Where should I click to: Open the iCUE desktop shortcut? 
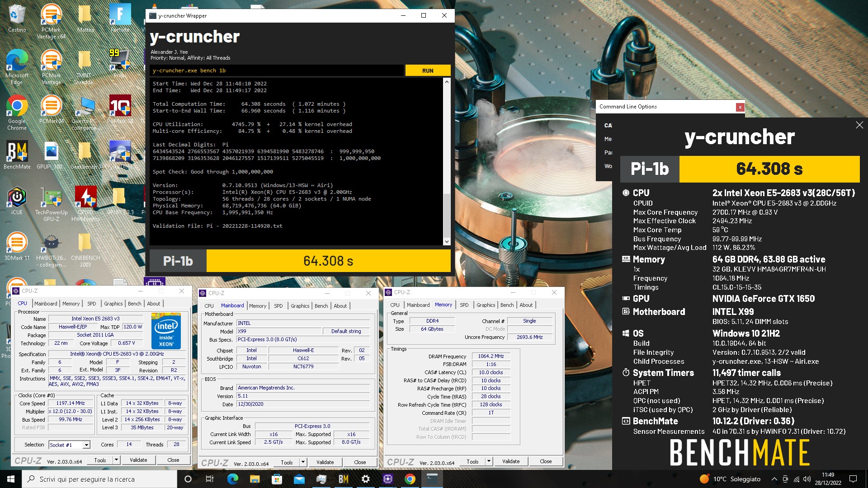pos(17,201)
